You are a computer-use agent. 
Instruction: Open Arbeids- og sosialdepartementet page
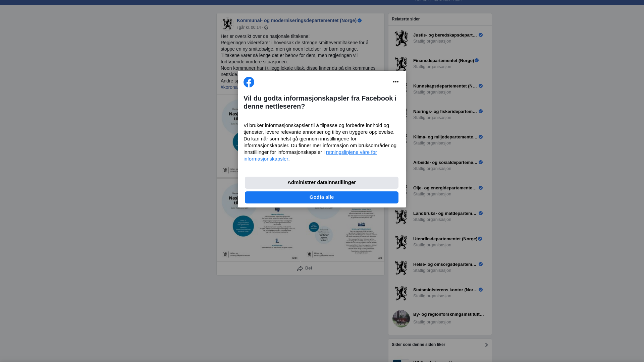point(445,163)
